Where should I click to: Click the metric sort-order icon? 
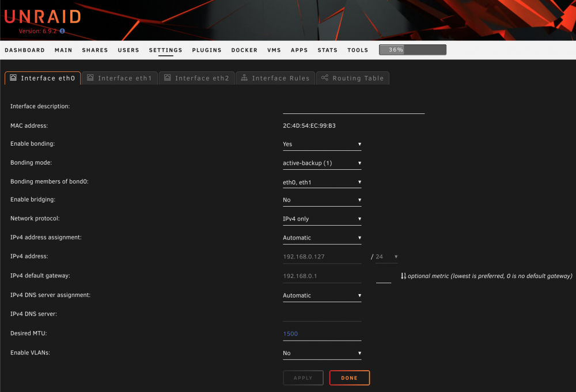(403, 276)
